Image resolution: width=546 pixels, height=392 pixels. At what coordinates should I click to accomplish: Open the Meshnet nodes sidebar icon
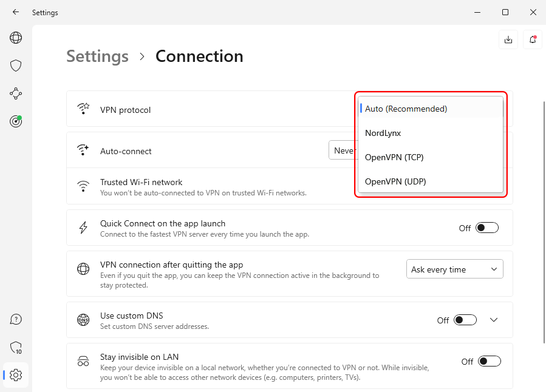pyautogui.click(x=16, y=93)
